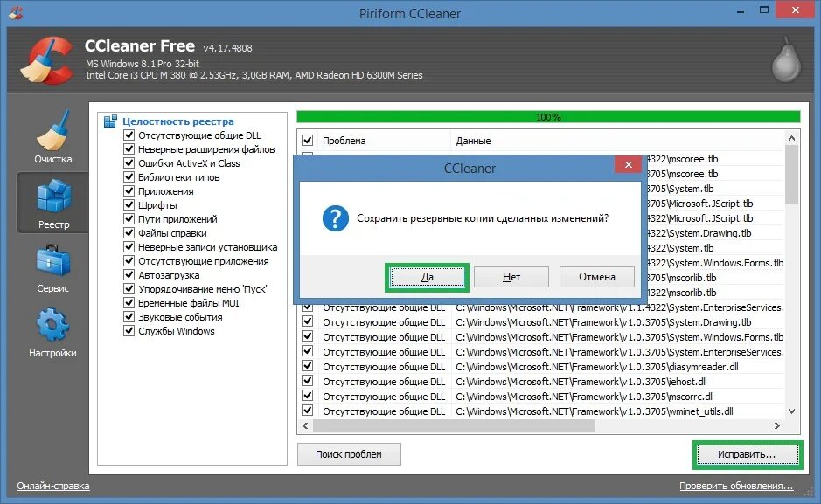
Task: Click the Piriform pear icon
Action: (x=786, y=59)
